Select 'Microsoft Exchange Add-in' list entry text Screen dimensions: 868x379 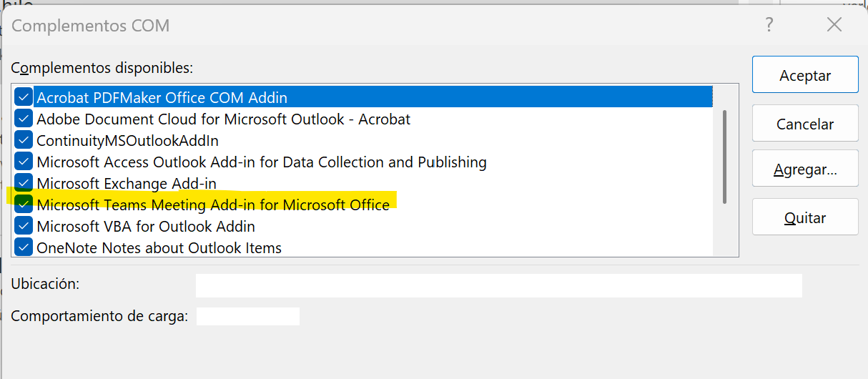pyautogui.click(x=126, y=183)
